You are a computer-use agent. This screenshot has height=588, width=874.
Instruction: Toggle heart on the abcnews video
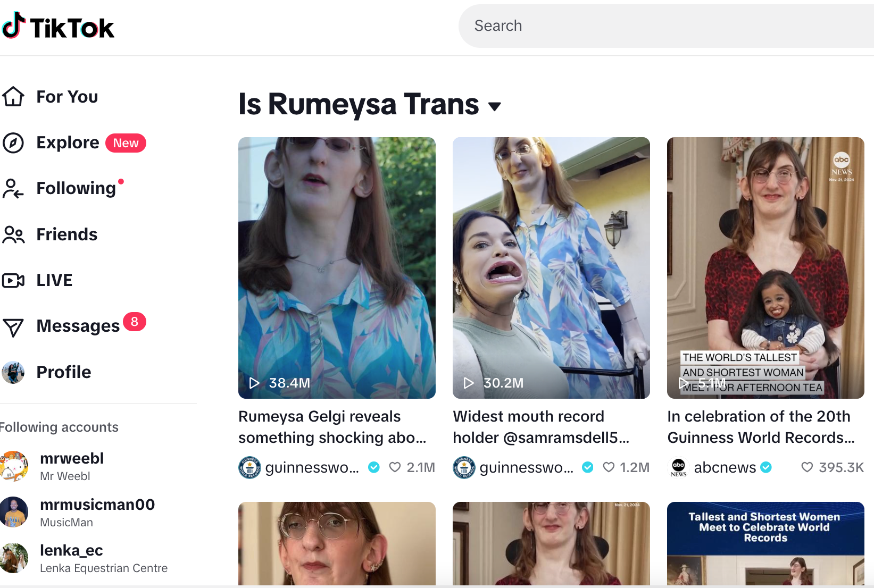(x=807, y=467)
